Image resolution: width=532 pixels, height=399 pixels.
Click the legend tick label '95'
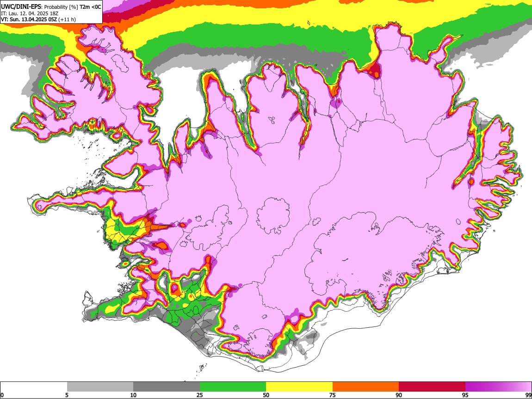pyautogui.click(x=465, y=395)
